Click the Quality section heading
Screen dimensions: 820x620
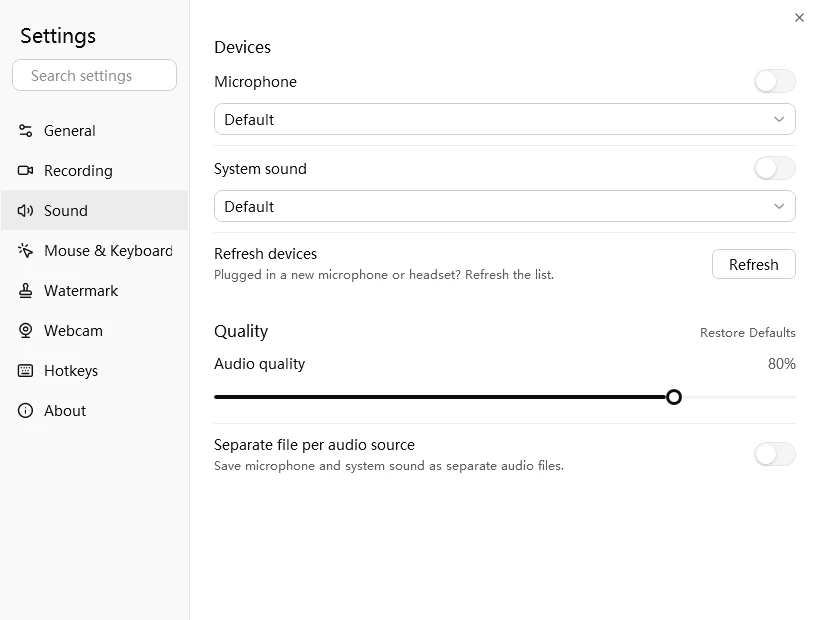(x=241, y=331)
